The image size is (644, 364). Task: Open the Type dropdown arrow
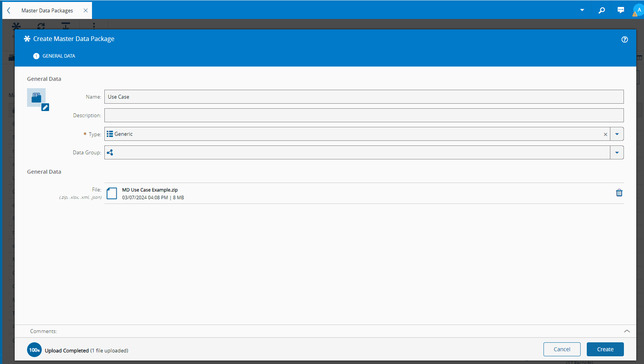coord(617,134)
